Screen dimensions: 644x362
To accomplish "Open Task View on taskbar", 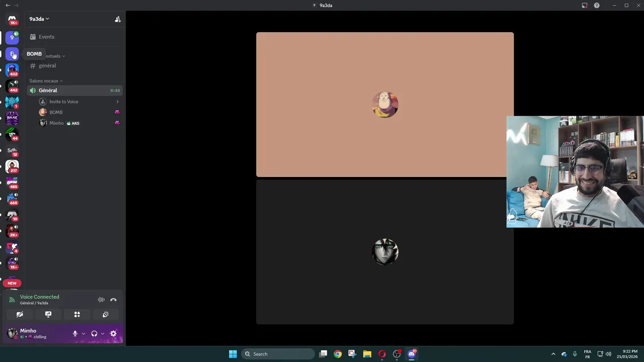I will tap(324, 354).
